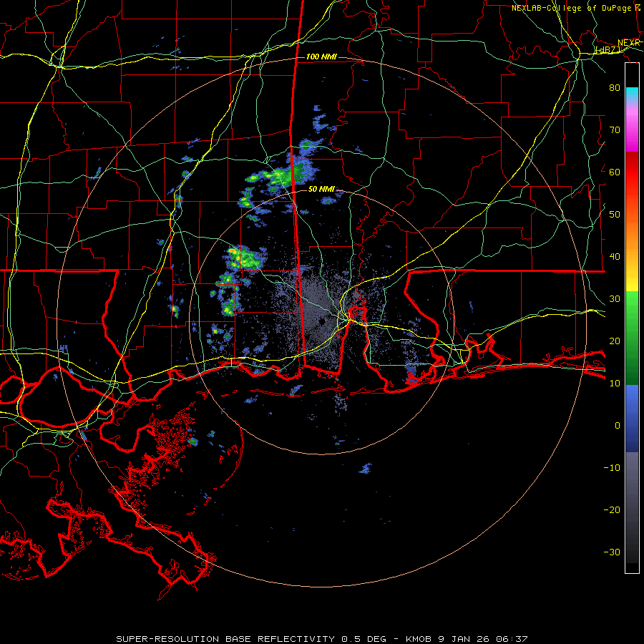Click the "0" value on the dBZ scale
644x644 pixels.
click(x=618, y=426)
